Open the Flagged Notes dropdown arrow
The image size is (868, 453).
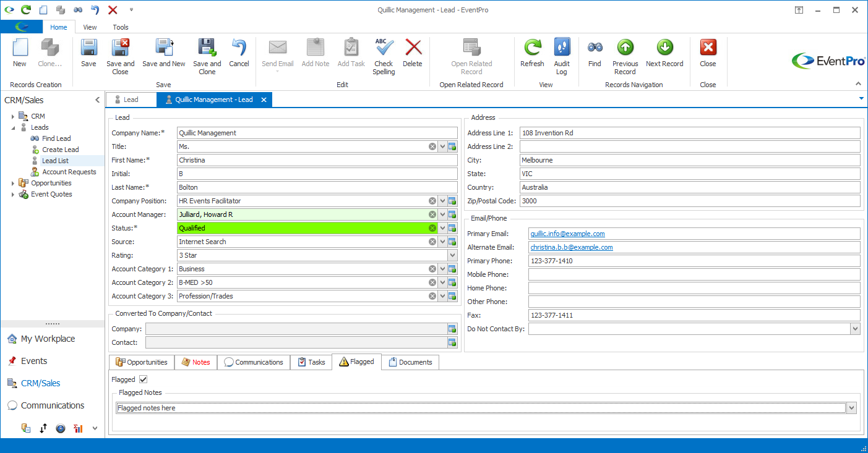point(852,408)
